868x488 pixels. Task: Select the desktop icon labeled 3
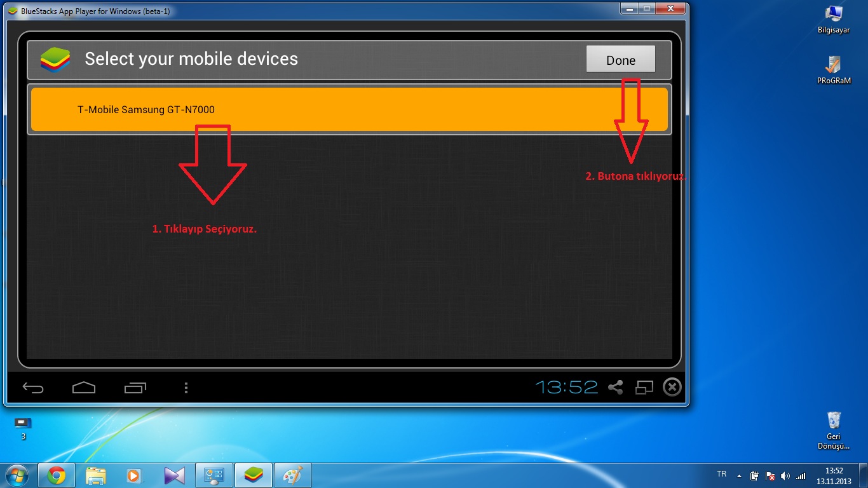point(23,428)
